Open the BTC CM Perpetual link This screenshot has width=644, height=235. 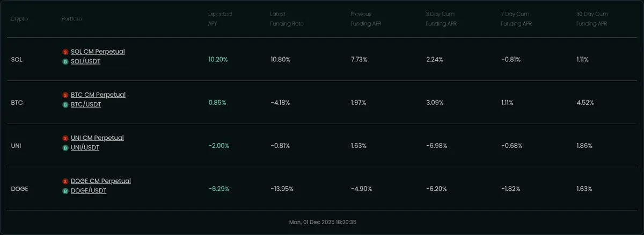[98, 95]
